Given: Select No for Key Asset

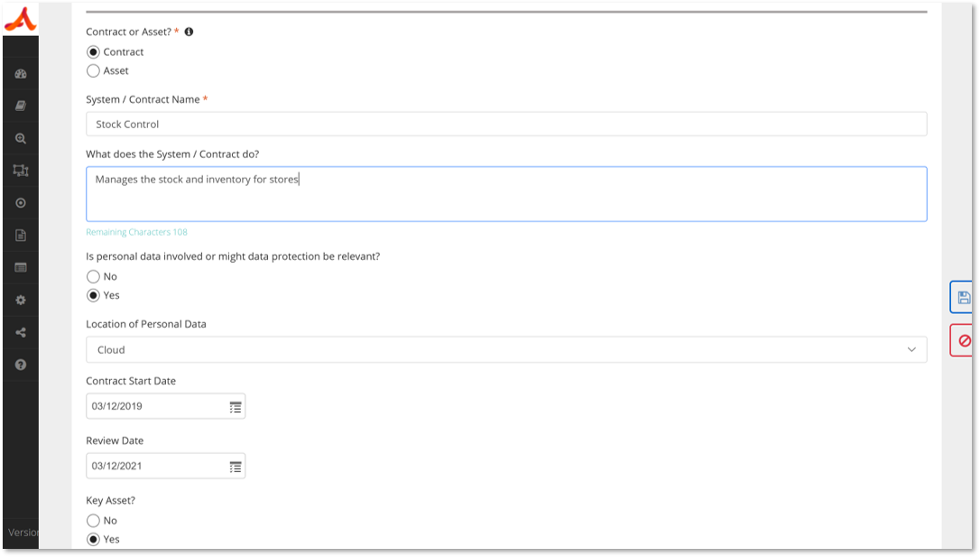Looking at the screenshot, I should tap(93, 520).
